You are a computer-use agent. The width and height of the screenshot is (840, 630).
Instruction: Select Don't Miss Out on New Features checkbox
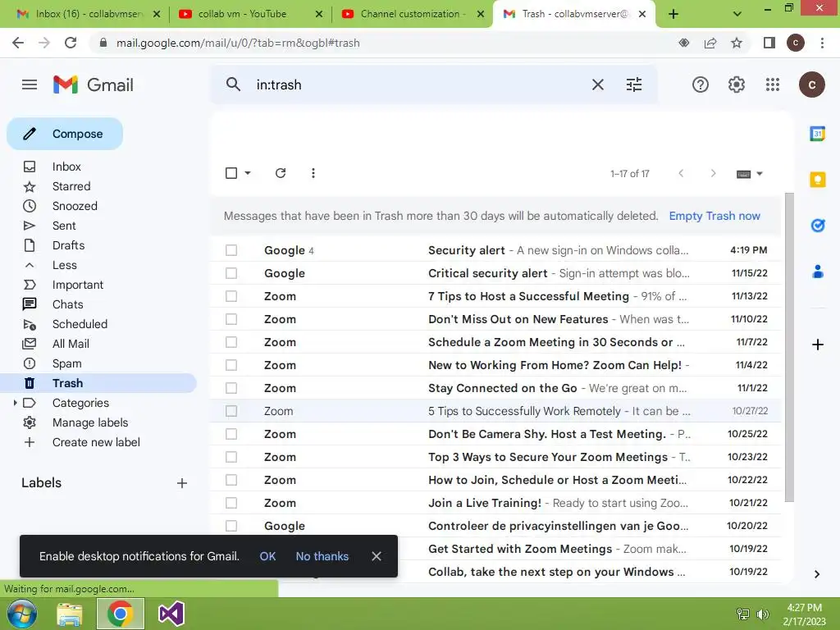tap(231, 319)
